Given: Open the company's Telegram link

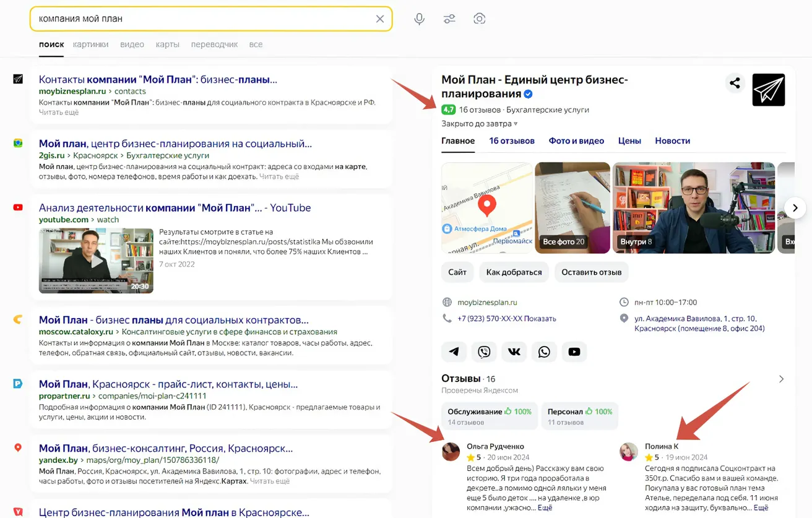Looking at the screenshot, I should pos(454,352).
